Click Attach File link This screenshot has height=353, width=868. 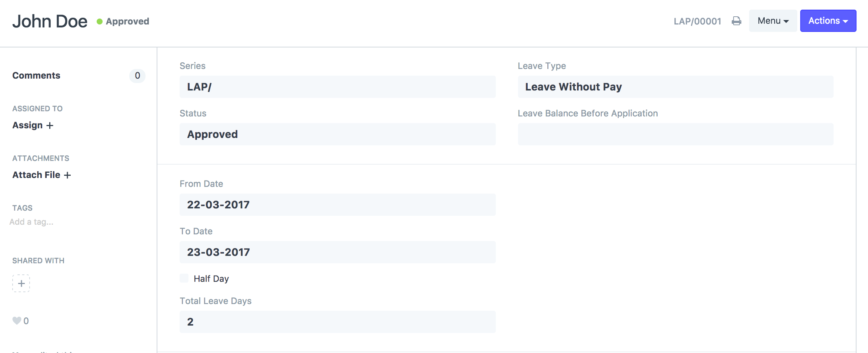[36, 175]
